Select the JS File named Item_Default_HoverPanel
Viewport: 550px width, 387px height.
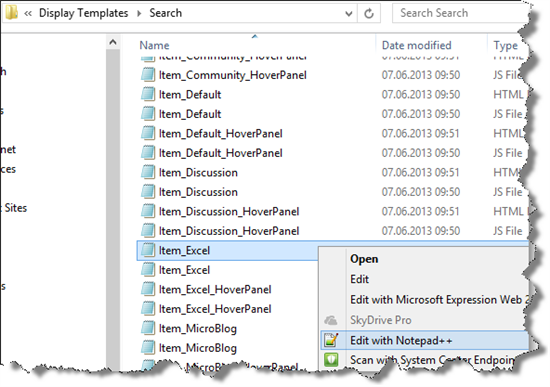(x=221, y=153)
